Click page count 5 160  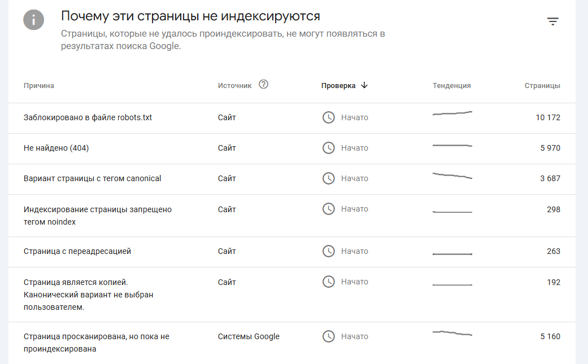point(550,337)
